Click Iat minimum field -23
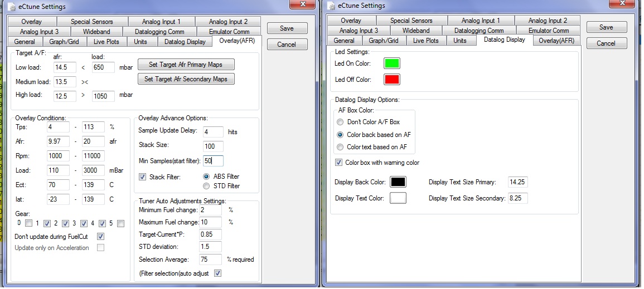This screenshot has width=644, height=289. (59, 199)
